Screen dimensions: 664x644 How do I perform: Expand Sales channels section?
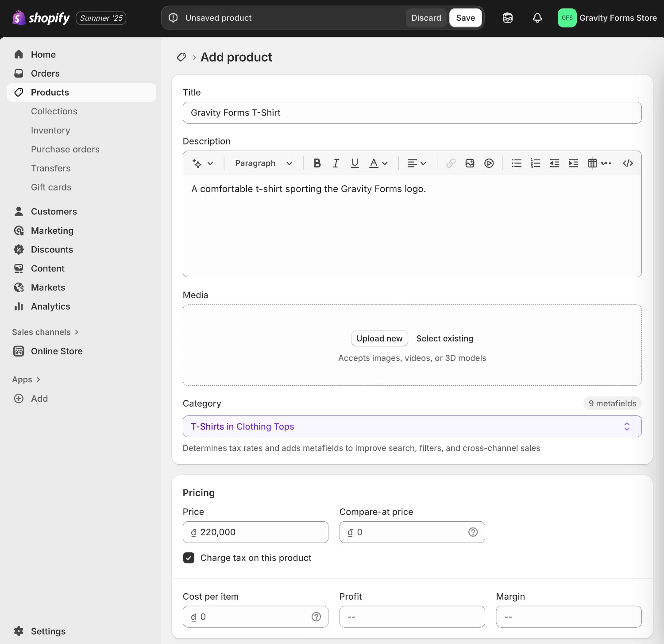click(46, 332)
